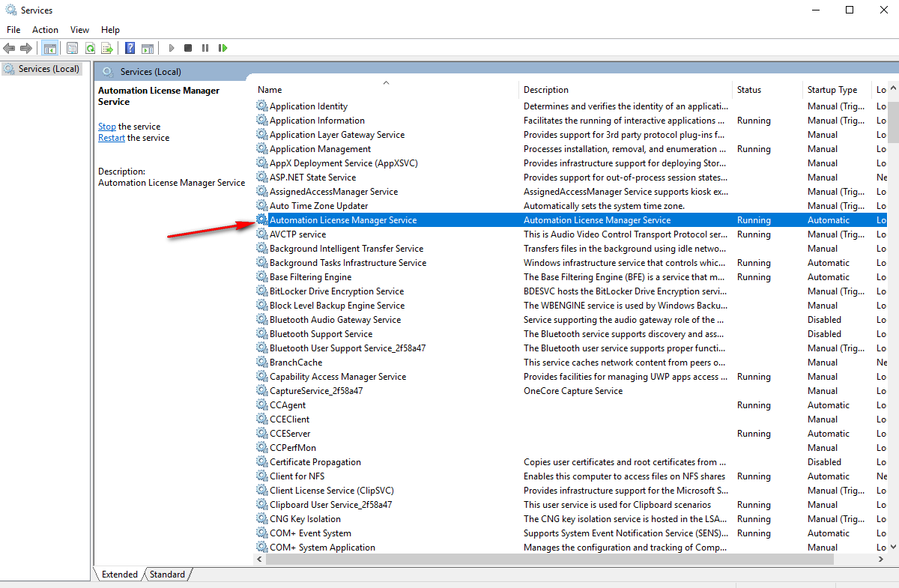Click the Restart Service toolbar icon
The width and height of the screenshot is (899, 588).
click(x=223, y=48)
